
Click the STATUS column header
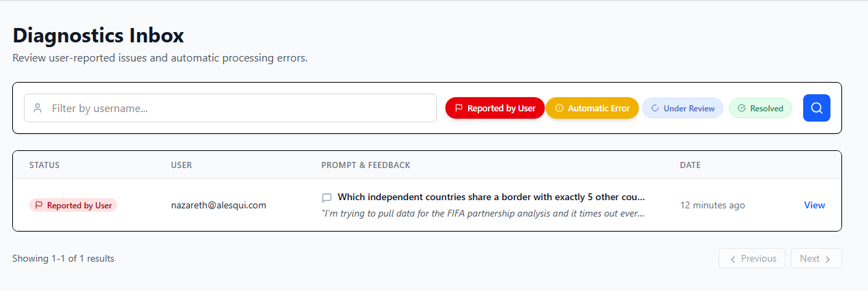pyautogui.click(x=44, y=165)
